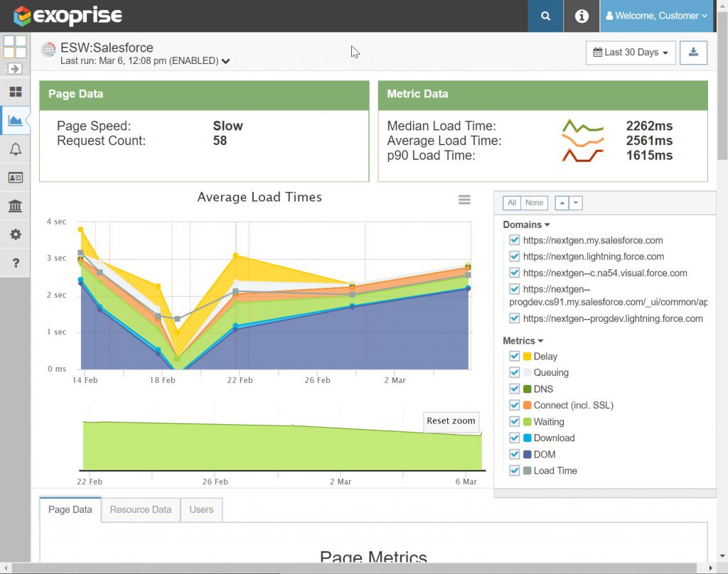Switch to the Users tab
The height and width of the screenshot is (574, 728).
click(201, 509)
